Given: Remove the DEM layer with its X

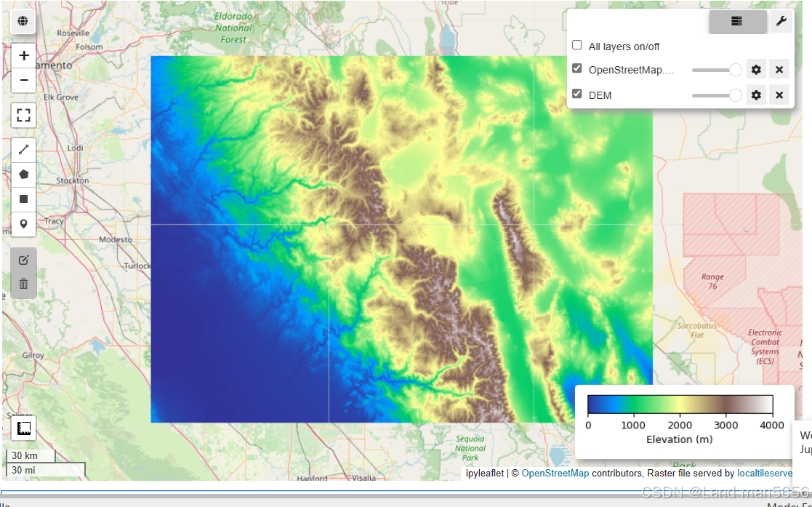Looking at the screenshot, I should point(779,95).
